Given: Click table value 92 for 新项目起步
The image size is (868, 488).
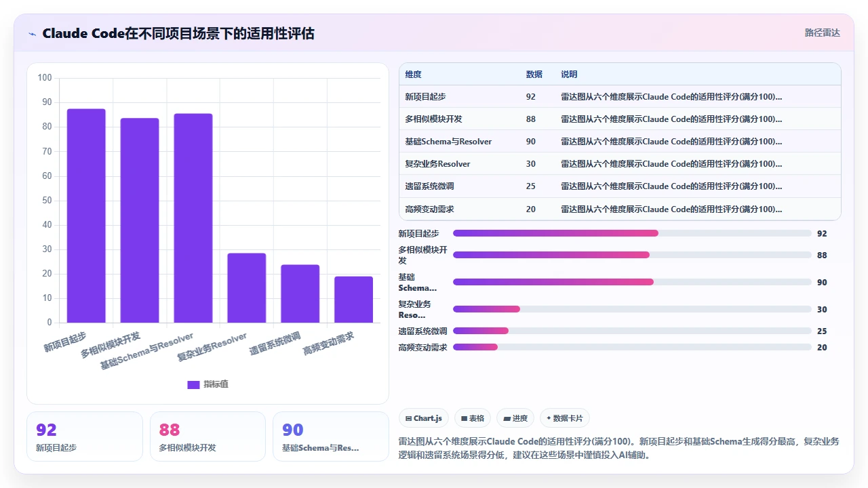Looking at the screenshot, I should coord(530,97).
